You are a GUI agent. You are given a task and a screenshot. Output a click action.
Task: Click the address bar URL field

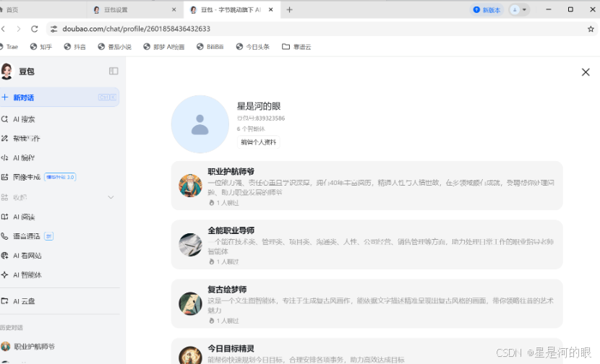coord(322,29)
